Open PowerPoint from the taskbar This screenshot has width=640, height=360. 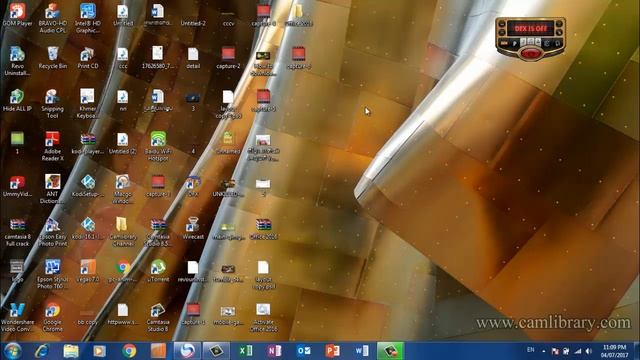click(x=333, y=351)
